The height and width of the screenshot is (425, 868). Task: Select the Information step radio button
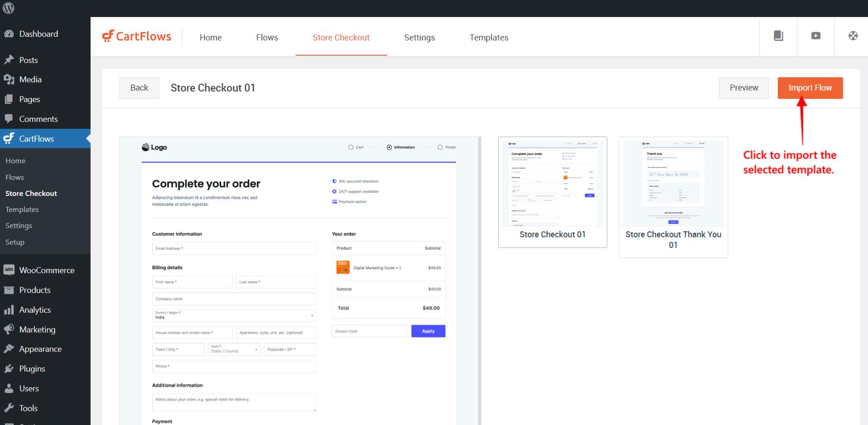point(389,148)
